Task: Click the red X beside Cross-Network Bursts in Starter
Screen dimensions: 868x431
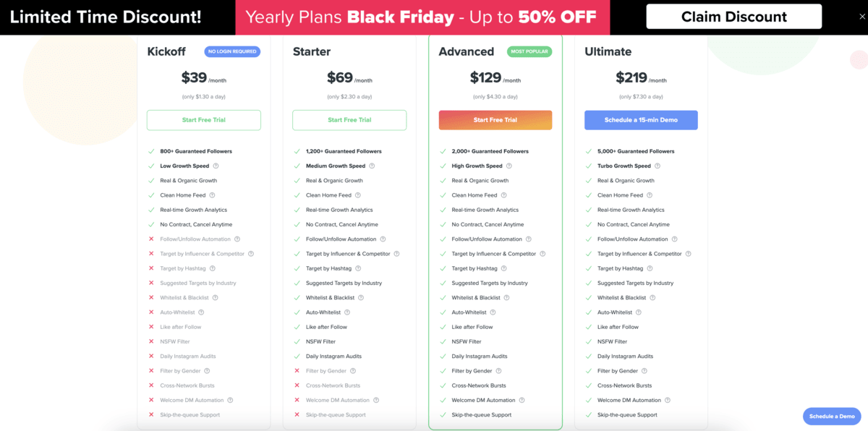Action: 297,385
